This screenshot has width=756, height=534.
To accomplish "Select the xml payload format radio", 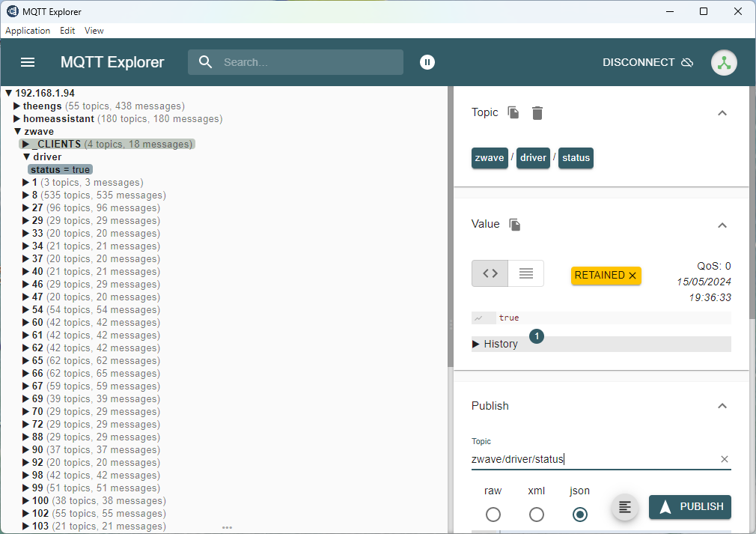I will click(536, 515).
